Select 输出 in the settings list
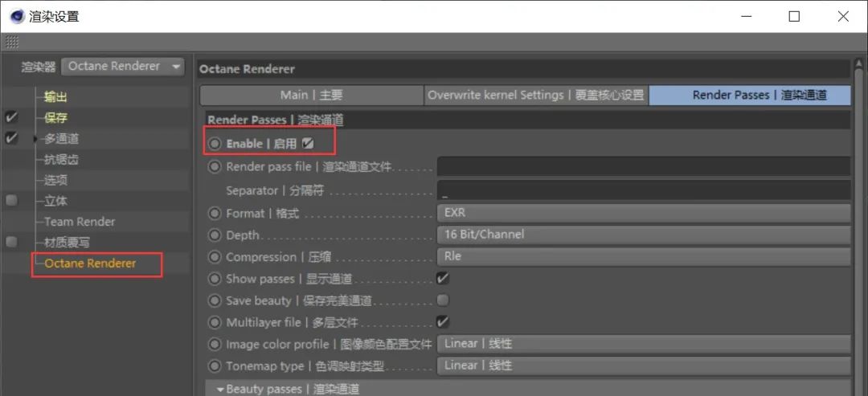 [x=55, y=97]
